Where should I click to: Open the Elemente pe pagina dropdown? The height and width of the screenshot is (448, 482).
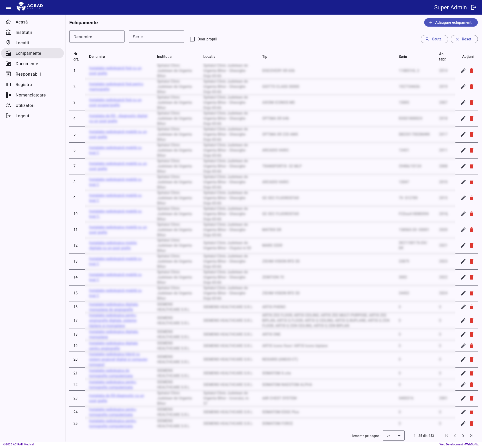(393, 436)
